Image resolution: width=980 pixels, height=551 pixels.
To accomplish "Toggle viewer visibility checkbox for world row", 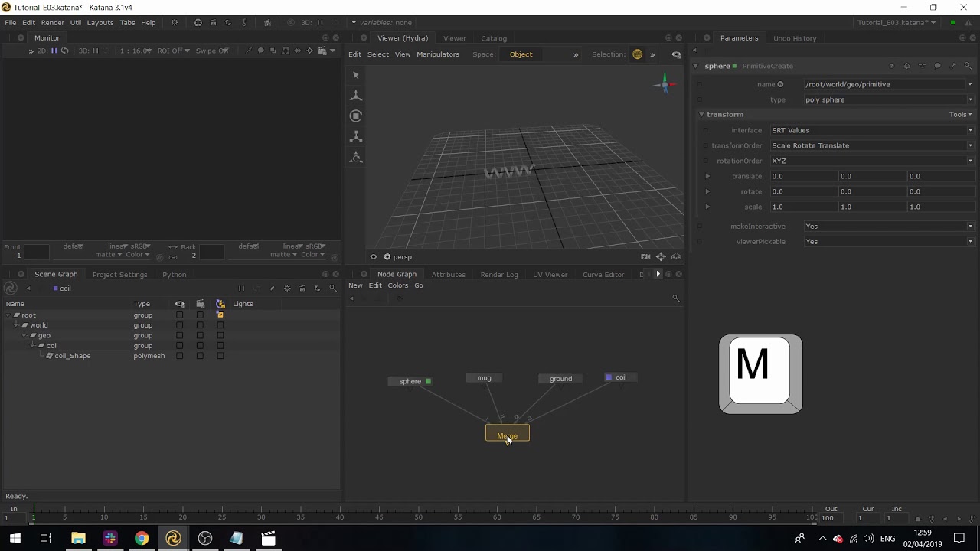I will point(180,325).
